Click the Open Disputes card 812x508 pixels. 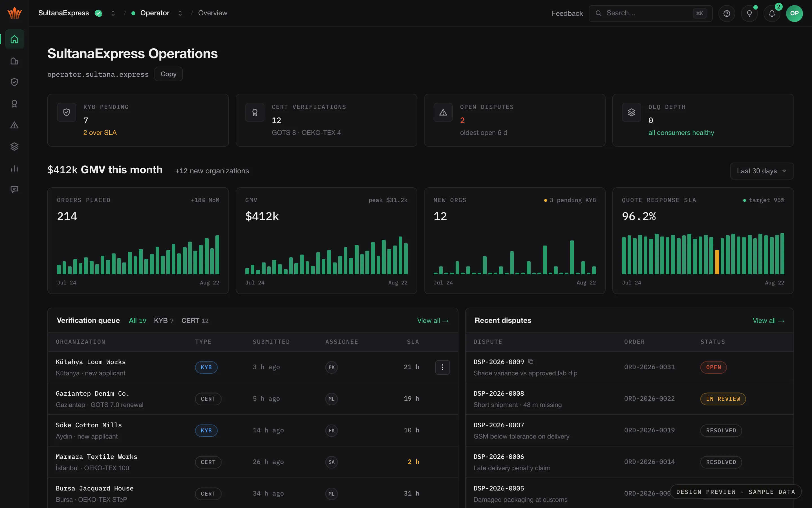click(514, 120)
